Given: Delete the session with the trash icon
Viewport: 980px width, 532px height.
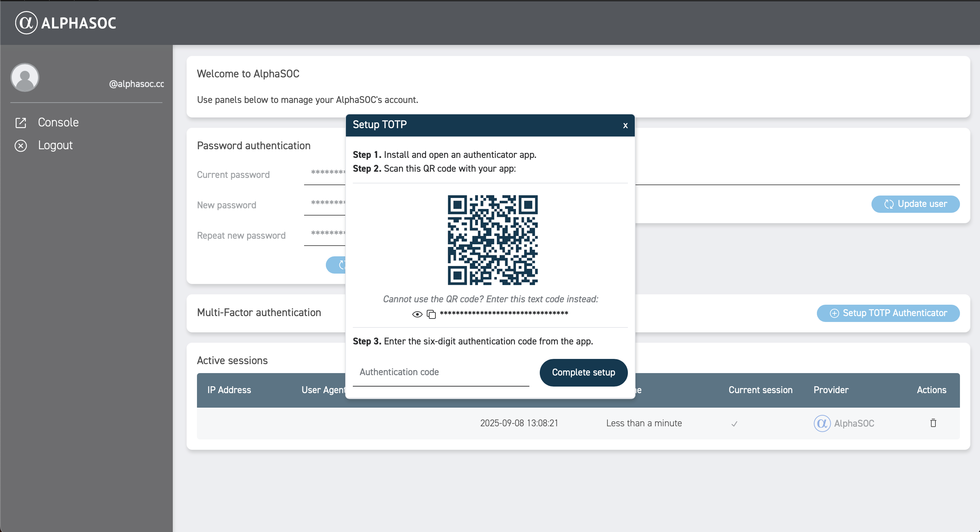Looking at the screenshot, I should point(933,423).
